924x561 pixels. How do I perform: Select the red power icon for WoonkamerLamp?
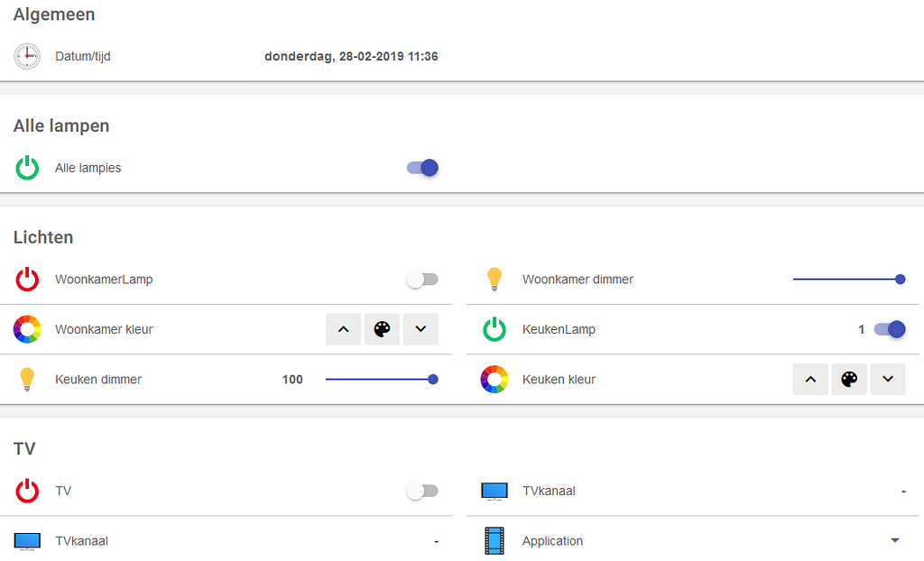click(x=27, y=280)
